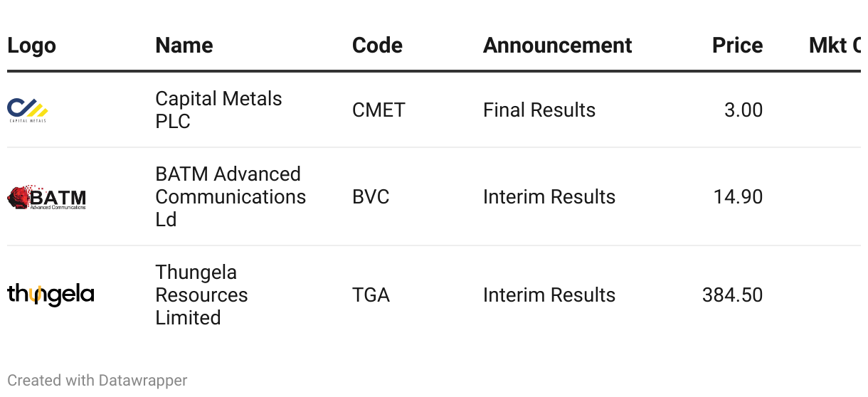
Task: Click the Capital Metals logo
Action: [x=28, y=110]
